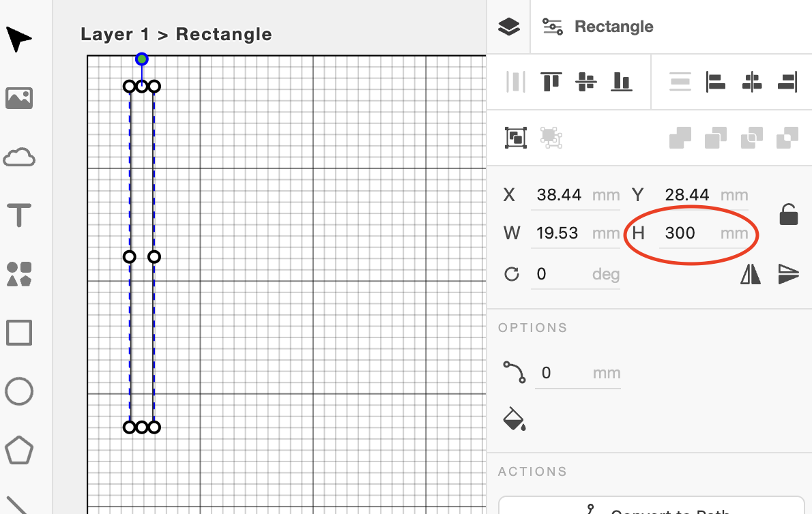Open the Rectangle properties tab
This screenshot has width=812, height=514.
click(598, 27)
